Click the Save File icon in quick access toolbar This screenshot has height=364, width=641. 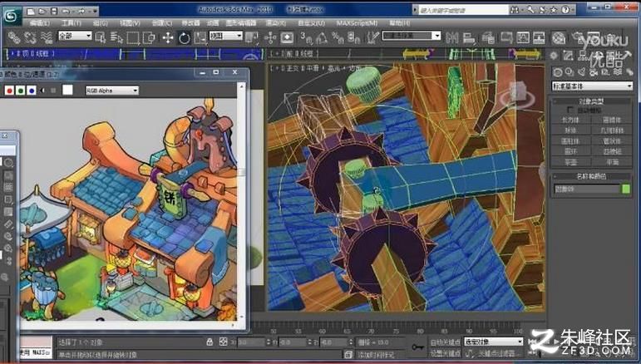click(x=54, y=12)
